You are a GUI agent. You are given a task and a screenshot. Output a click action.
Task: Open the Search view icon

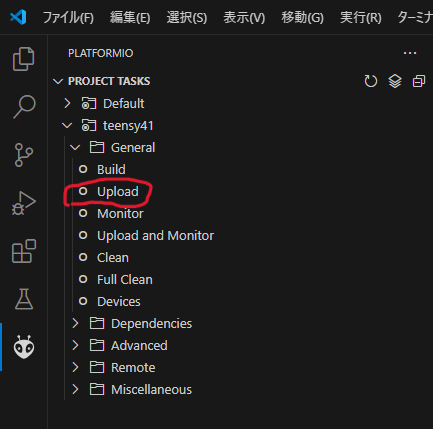[24, 107]
